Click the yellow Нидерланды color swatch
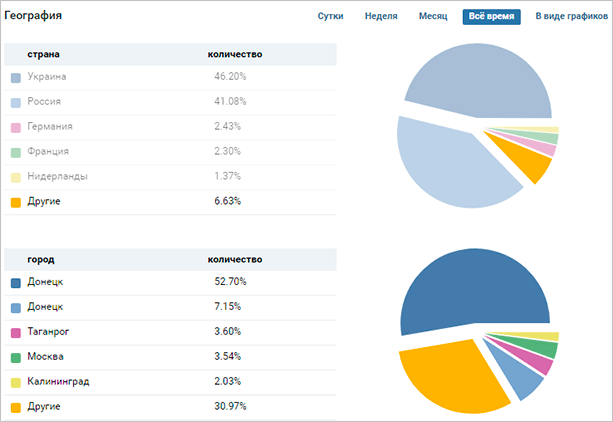This screenshot has width=613, height=422. pyautogui.click(x=16, y=177)
